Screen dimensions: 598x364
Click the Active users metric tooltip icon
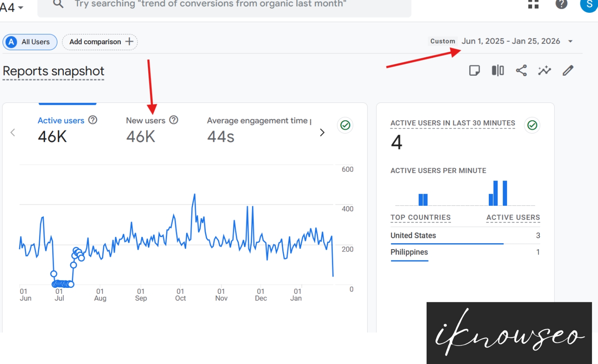tap(92, 120)
